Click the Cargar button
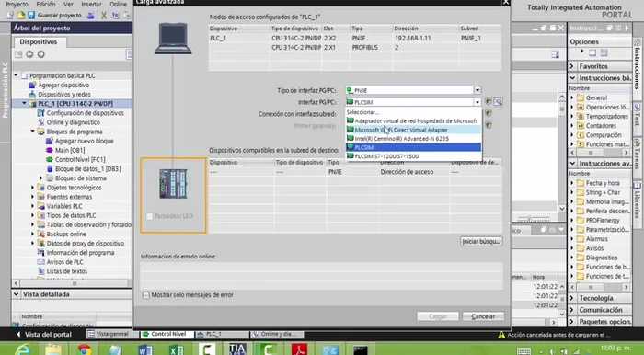The image size is (644, 355). pyautogui.click(x=438, y=316)
